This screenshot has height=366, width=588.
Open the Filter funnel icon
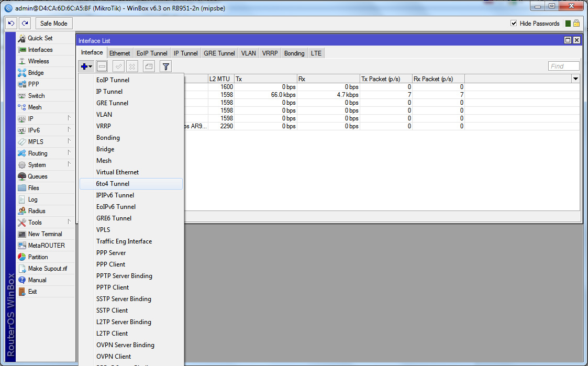(165, 66)
